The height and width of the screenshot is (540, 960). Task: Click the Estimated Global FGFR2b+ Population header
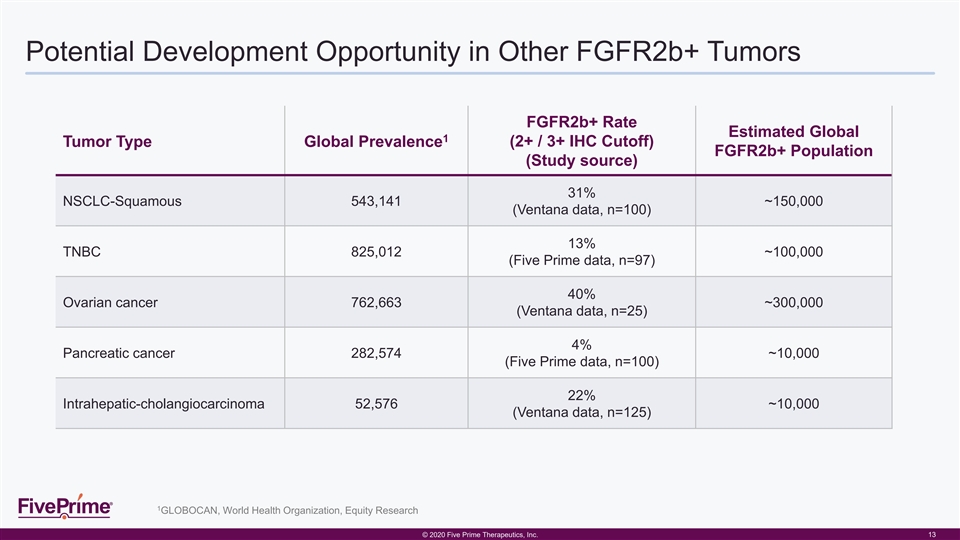pos(793,141)
